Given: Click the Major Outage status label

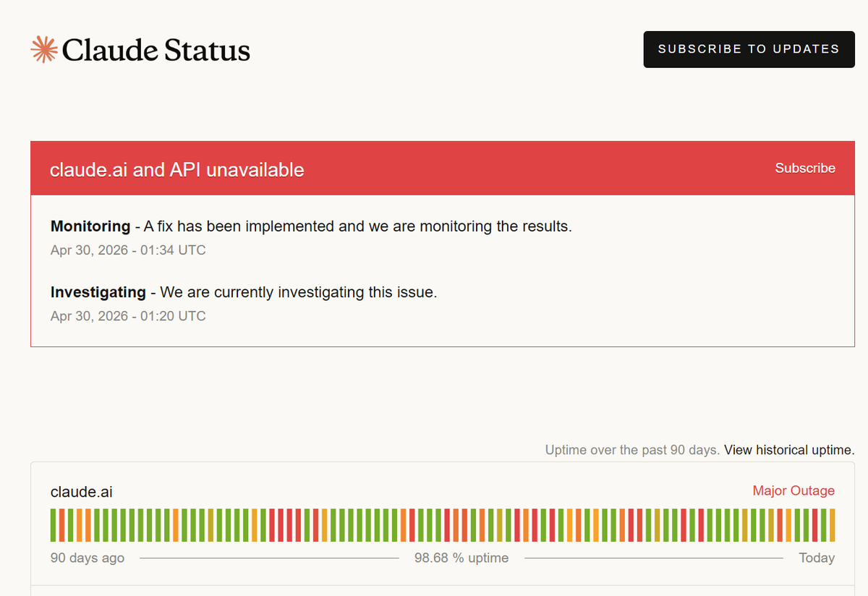Looking at the screenshot, I should pyautogui.click(x=793, y=490).
